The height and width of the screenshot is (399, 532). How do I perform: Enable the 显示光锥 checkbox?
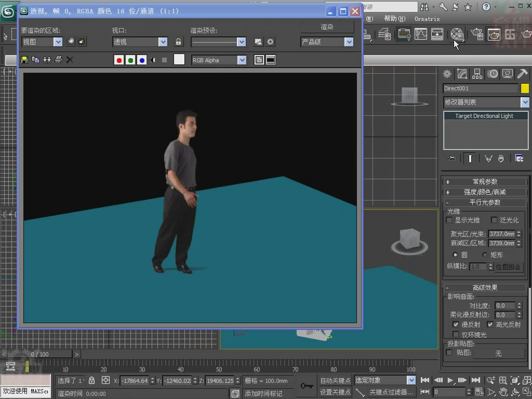(x=449, y=220)
